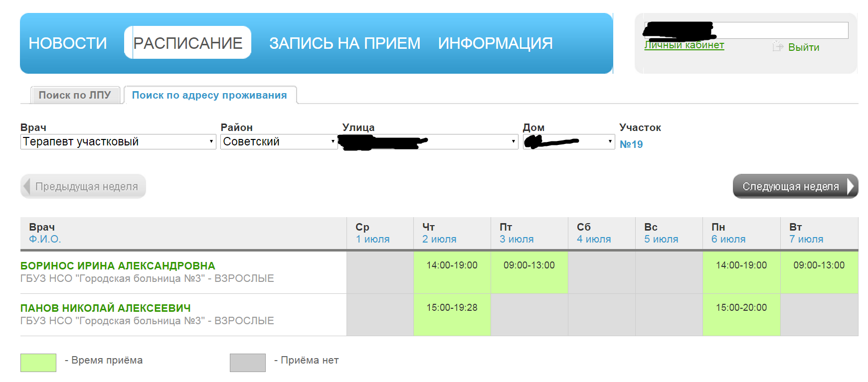Open doctor БОРИНОС ИРИНА АЛЕКСАНДРОВНА
Viewport: 868px width, 382px height.
click(x=118, y=266)
